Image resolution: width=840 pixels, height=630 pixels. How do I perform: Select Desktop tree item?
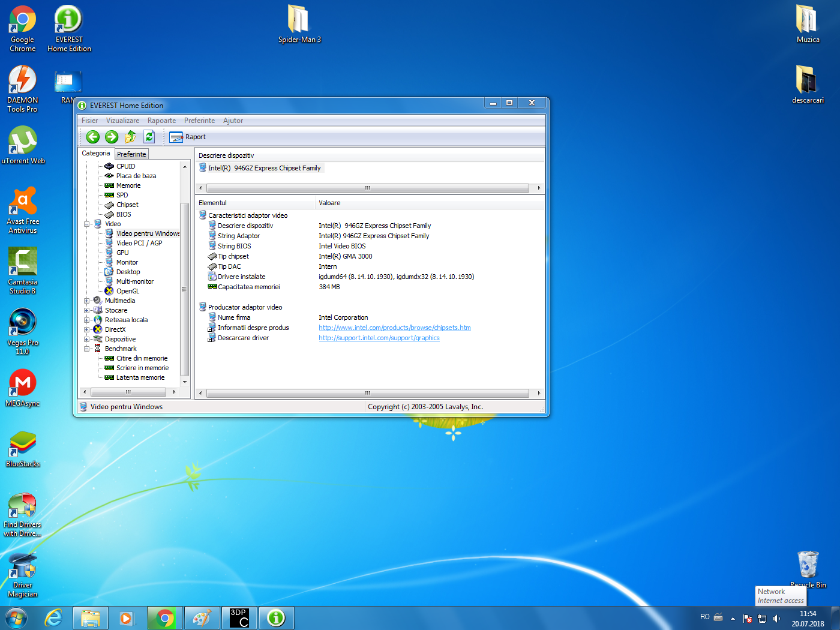point(128,272)
